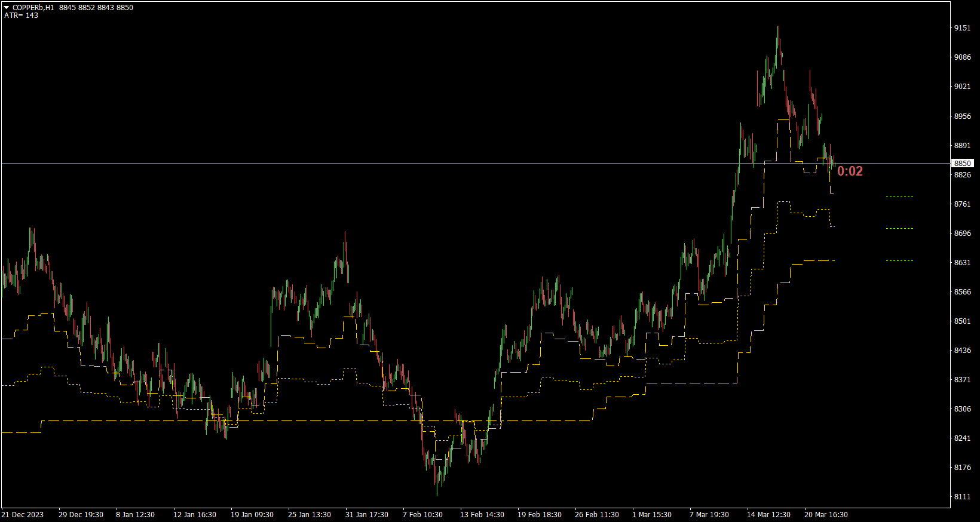Image resolution: width=980 pixels, height=522 pixels.
Task: Click the 14 Mar 12:30 time label
Action: pyautogui.click(x=768, y=515)
